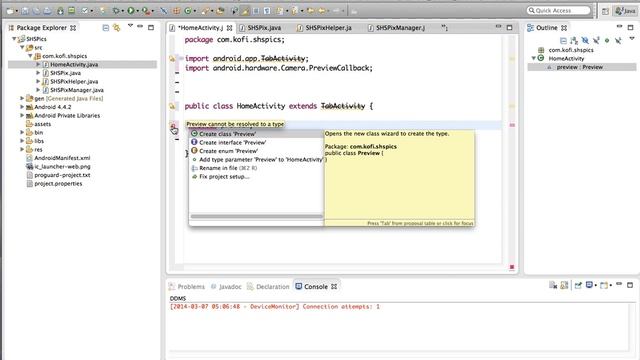
Task: Click Pin Console icon
Action: pyautogui.click(x=578, y=285)
